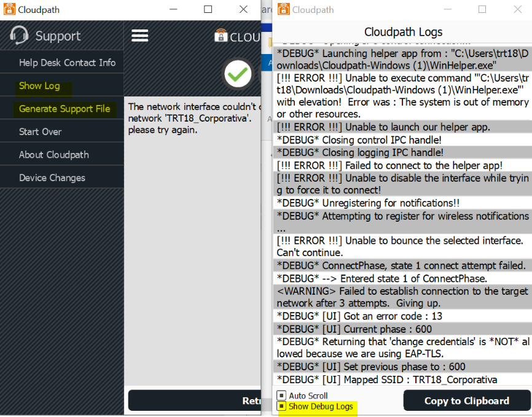Toggle the Auto Scroll checkbox
The image size is (532, 417).
click(x=281, y=396)
